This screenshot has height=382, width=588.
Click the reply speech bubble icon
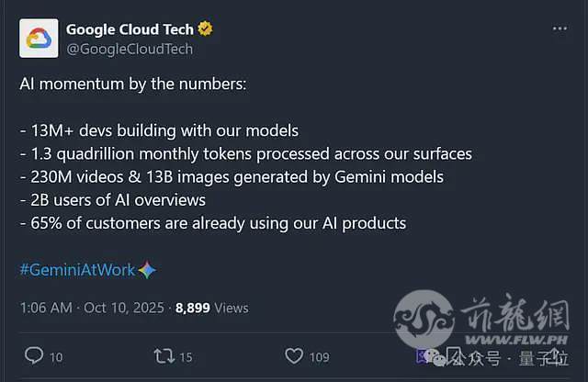pos(34,355)
